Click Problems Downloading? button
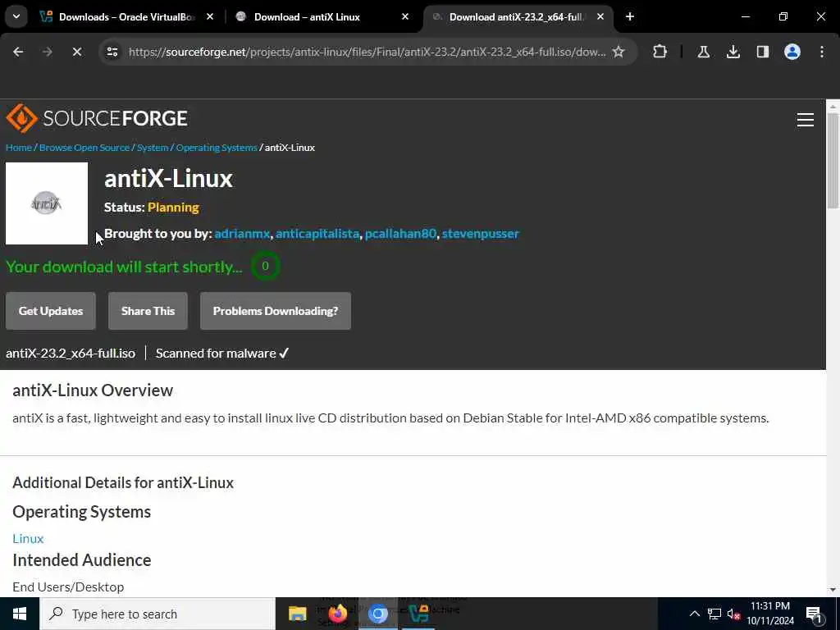This screenshot has width=840, height=630. pos(276,311)
